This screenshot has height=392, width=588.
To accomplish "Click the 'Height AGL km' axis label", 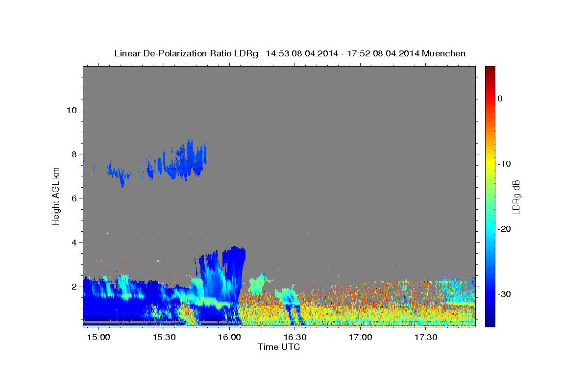I will point(56,196).
